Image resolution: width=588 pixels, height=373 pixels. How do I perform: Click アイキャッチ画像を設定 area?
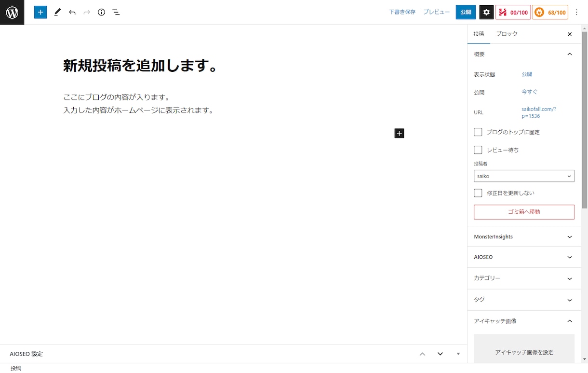point(524,349)
